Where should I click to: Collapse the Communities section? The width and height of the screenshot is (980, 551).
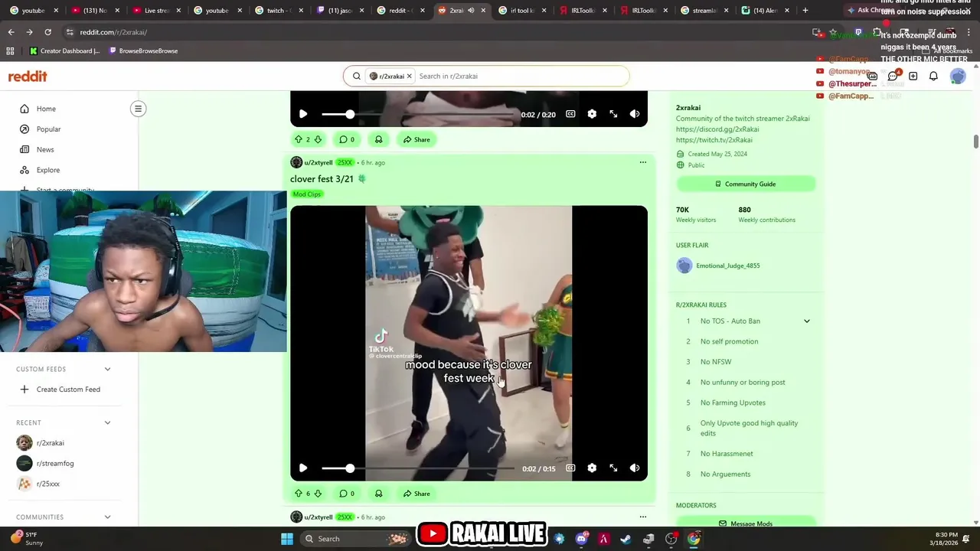[x=107, y=517]
